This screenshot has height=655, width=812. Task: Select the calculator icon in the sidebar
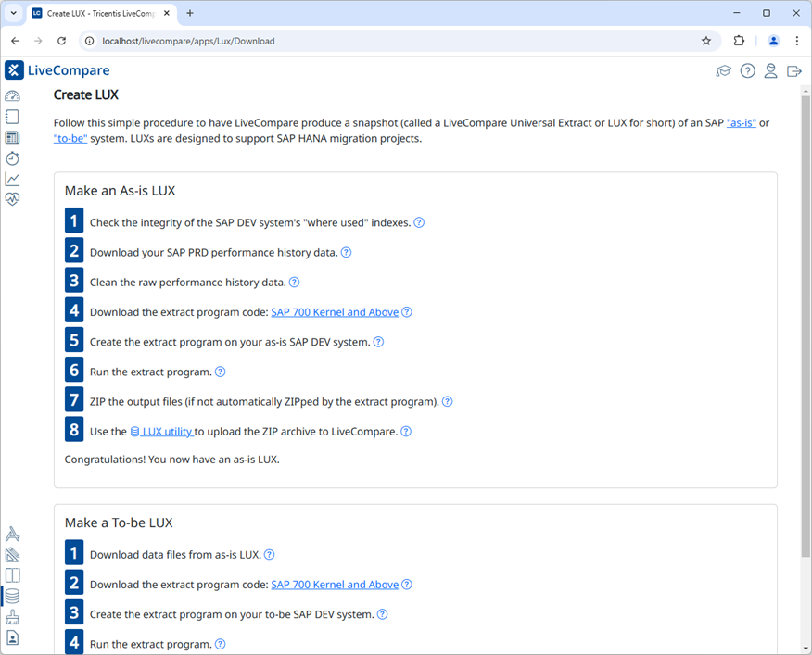pos(12,137)
